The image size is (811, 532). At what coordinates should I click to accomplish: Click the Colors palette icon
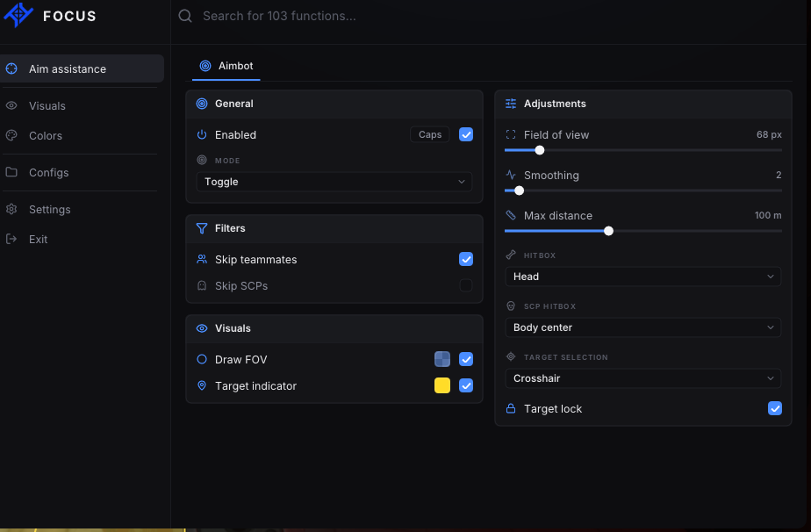click(x=11, y=135)
